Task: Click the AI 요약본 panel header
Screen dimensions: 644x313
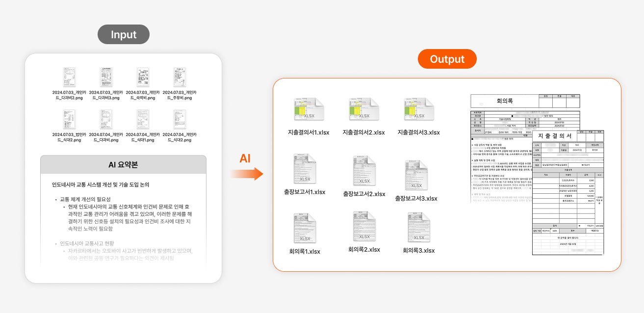Action: pyautogui.click(x=123, y=165)
